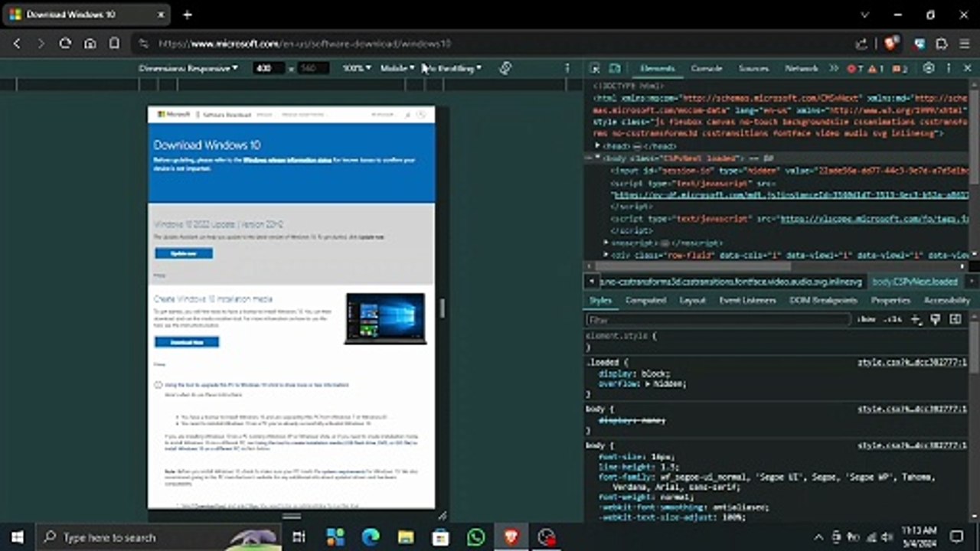Open DevTools three-dot customize menu
This screenshot has height=551, width=980.
point(949,68)
